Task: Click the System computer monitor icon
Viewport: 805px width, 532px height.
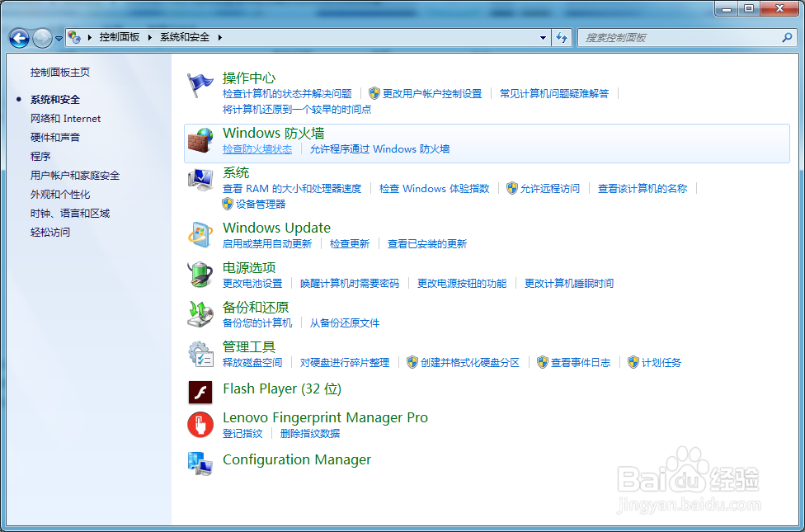Action: [x=200, y=180]
